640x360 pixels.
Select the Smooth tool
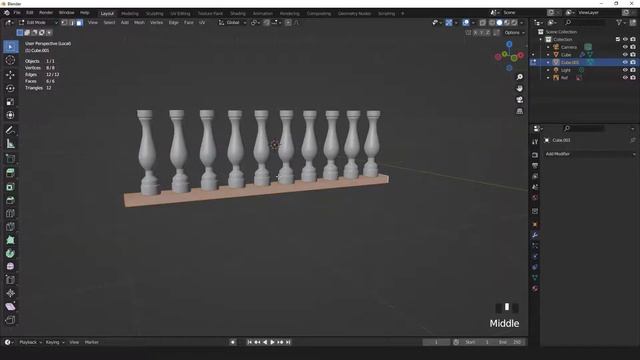pos(10,267)
